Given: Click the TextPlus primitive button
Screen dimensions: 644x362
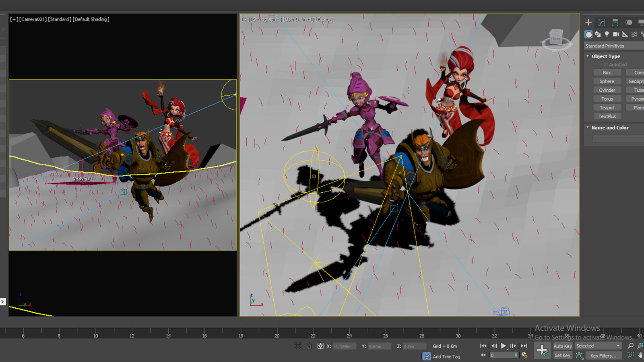Looking at the screenshot, I should pyautogui.click(x=607, y=117).
